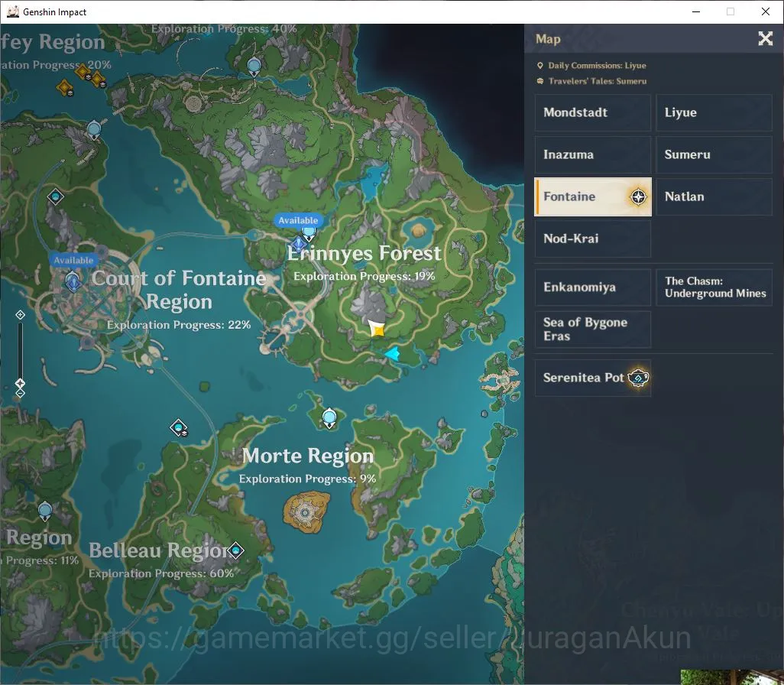Click the uppermost gold diamond quest marker

(83, 72)
